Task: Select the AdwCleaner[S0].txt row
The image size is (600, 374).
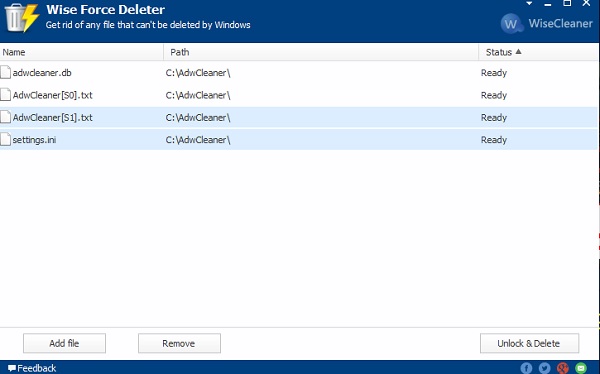Action: [x=298, y=95]
